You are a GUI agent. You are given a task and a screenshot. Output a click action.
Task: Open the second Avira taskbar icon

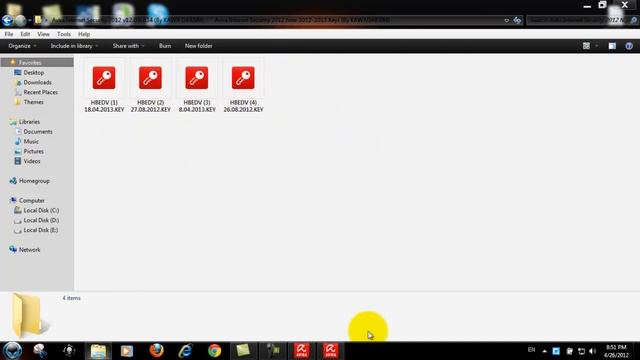[x=331, y=351]
